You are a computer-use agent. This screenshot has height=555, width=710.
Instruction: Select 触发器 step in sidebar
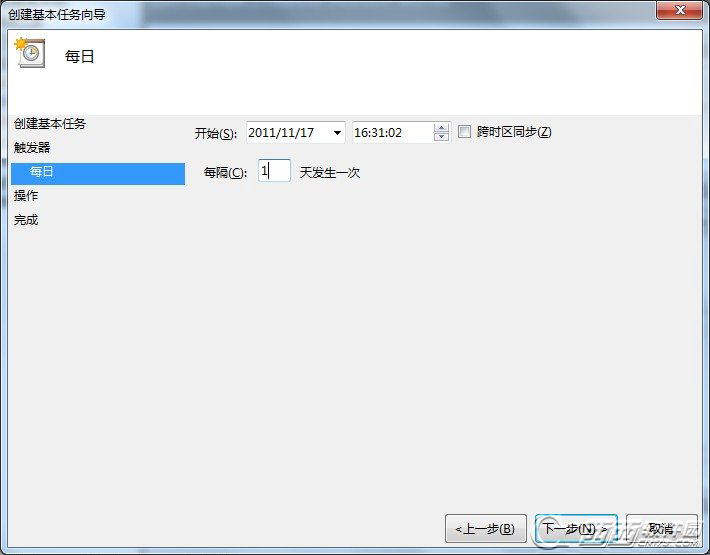pos(32,148)
